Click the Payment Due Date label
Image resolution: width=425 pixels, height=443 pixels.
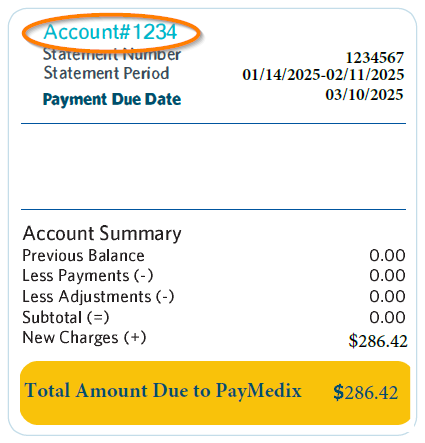pyautogui.click(x=112, y=99)
